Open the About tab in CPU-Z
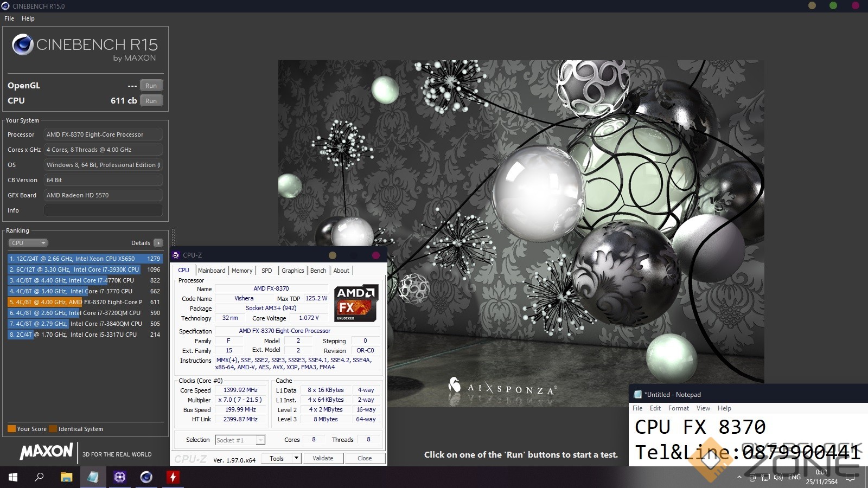868x488 pixels. click(342, 271)
